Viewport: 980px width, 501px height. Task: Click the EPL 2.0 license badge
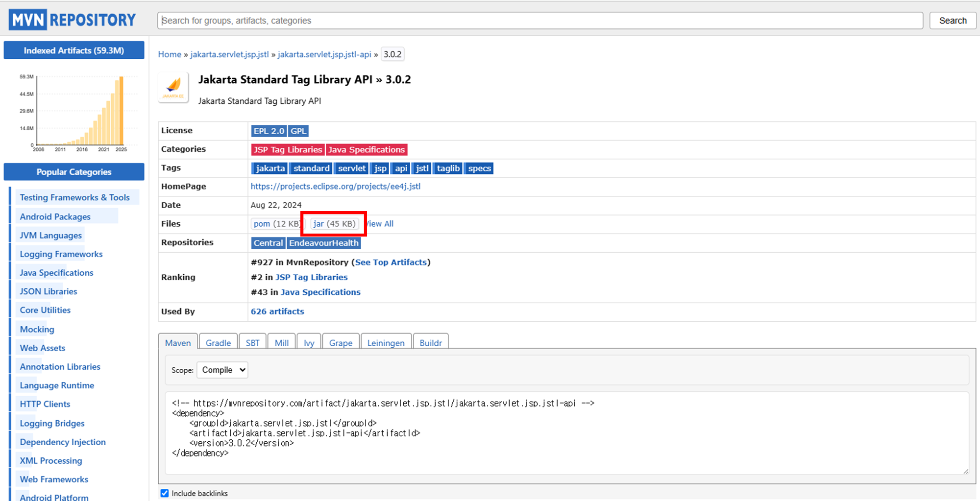coord(269,131)
